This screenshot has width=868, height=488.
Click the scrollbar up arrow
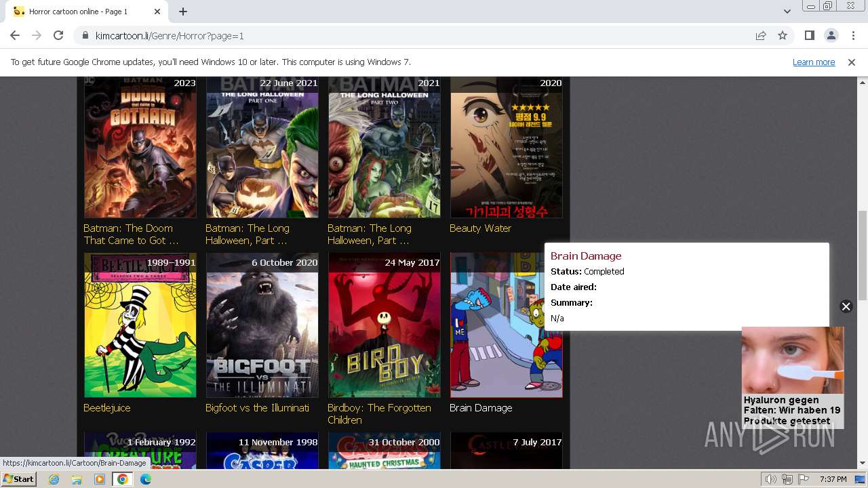point(862,82)
